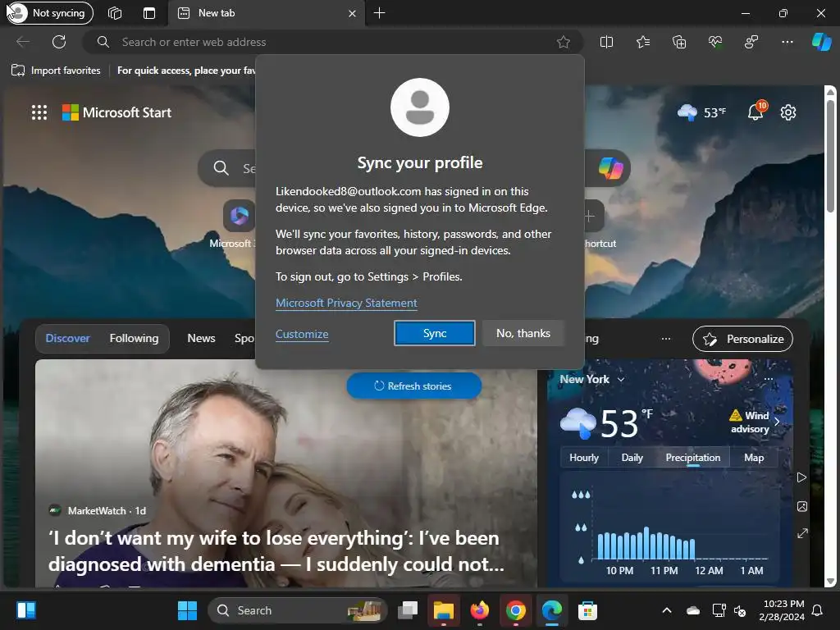
Task: Click the Sync button
Action: pyautogui.click(x=435, y=333)
